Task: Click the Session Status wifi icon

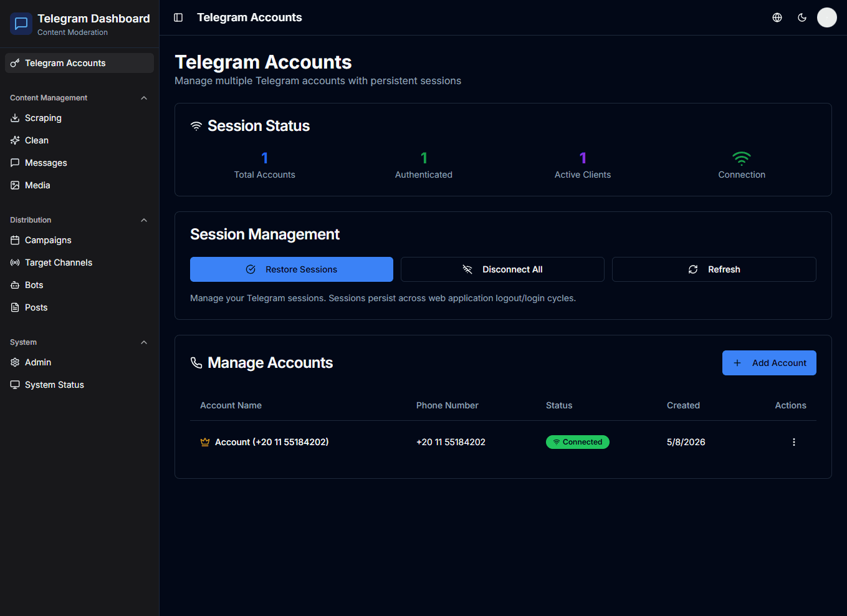Action: pyautogui.click(x=196, y=126)
